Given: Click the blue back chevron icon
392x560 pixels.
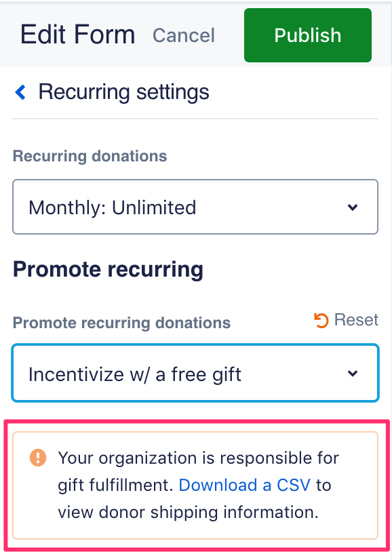Looking at the screenshot, I should tap(20, 92).
